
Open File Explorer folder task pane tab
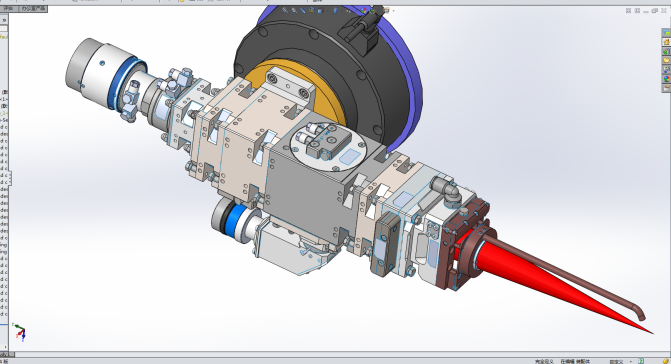click(x=666, y=60)
